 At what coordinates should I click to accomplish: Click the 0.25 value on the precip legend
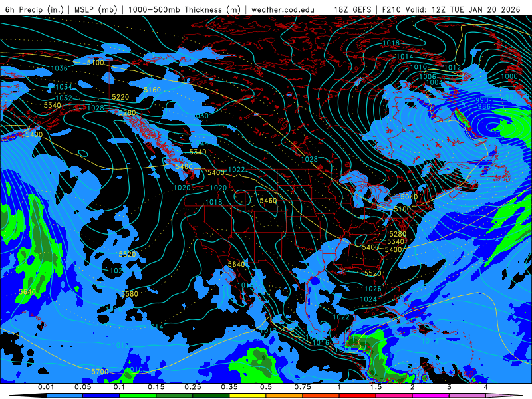193,387
